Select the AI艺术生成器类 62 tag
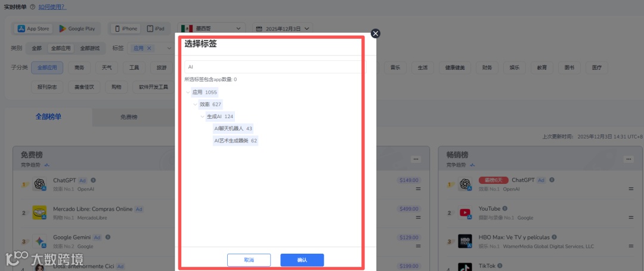Screen dimensions: 644x271 tap(236, 141)
